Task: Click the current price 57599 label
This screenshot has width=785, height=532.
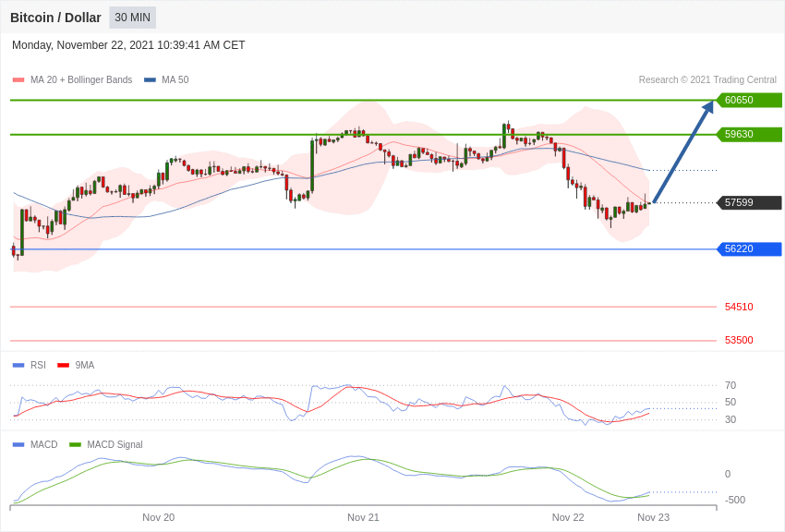Action: 750,202
